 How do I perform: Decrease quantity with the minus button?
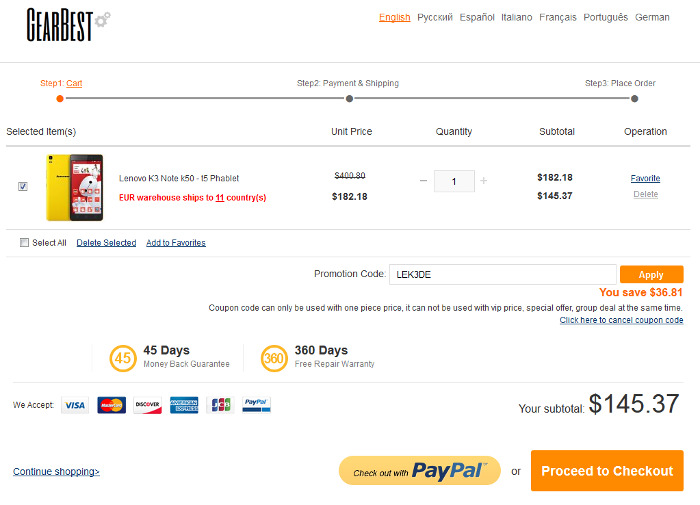(x=423, y=181)
